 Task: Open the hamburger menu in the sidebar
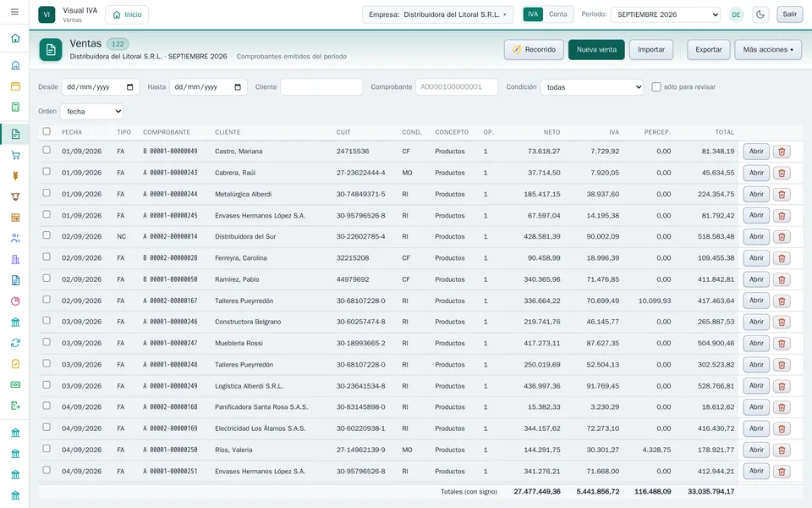tap(14, 12)
